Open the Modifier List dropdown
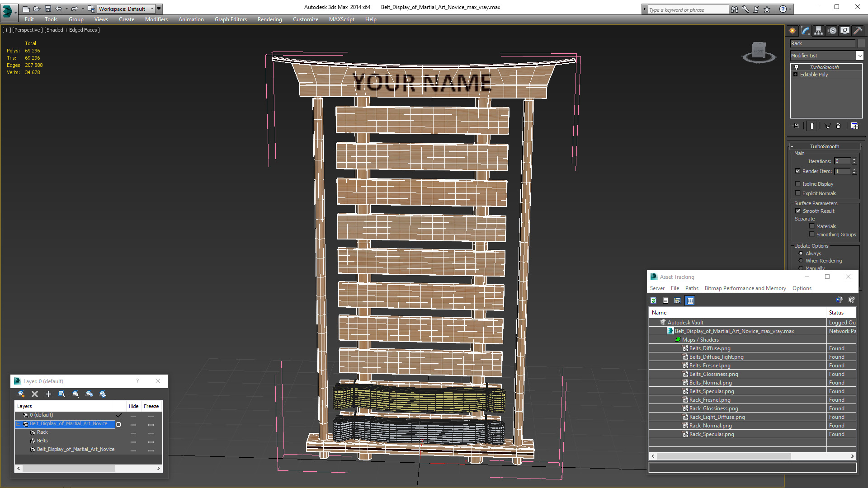This screenshot has width=868, height=488. pos(859,56)
